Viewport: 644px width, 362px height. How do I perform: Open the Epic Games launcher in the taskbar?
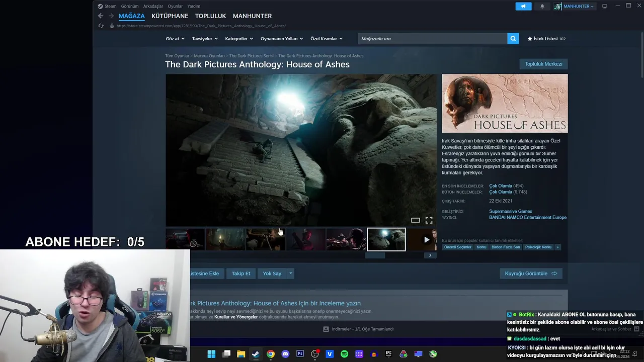(388, 354)
